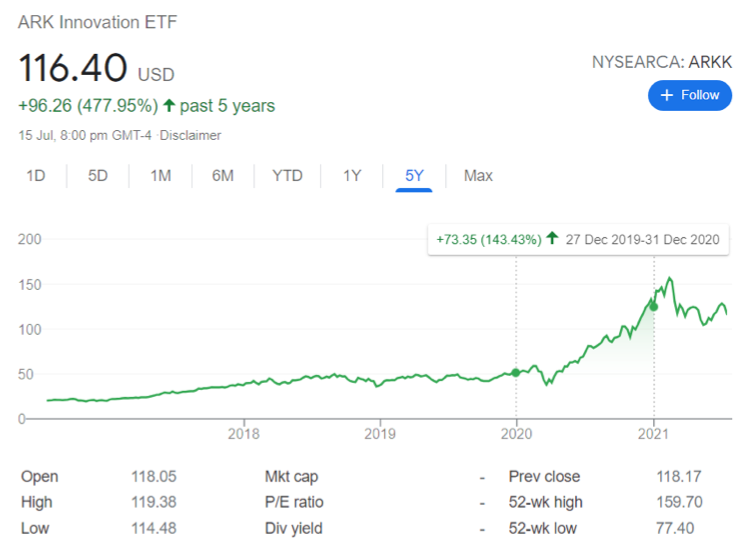Click the Follow button
Image resolution: width=756 pixels, height=556 pixels.
click(690, 96)
